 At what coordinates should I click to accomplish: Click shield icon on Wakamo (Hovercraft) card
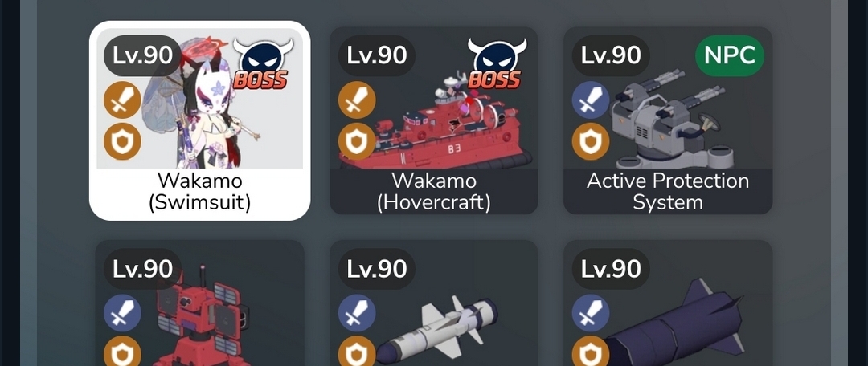coord(357,141)
